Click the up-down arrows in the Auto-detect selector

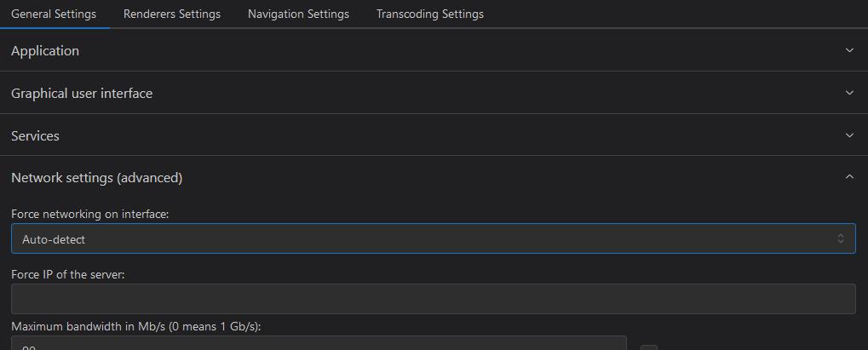pos(841,238)
